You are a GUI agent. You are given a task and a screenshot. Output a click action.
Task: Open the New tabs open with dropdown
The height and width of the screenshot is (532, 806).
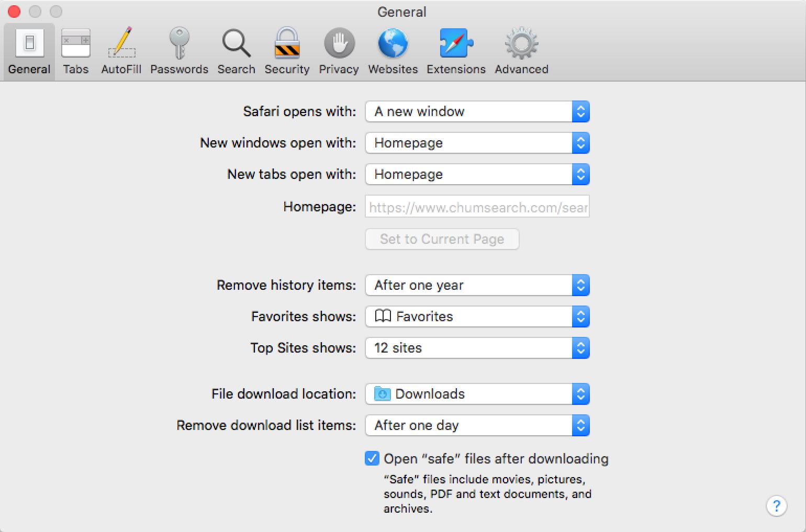click(x=477, y=174)
